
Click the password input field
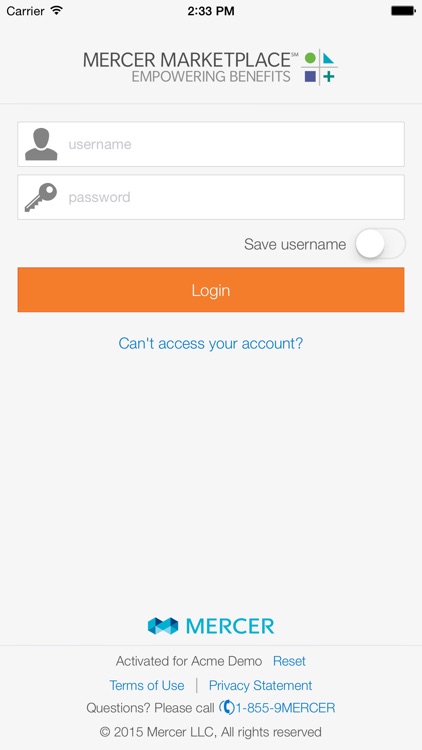coord(211,197)
